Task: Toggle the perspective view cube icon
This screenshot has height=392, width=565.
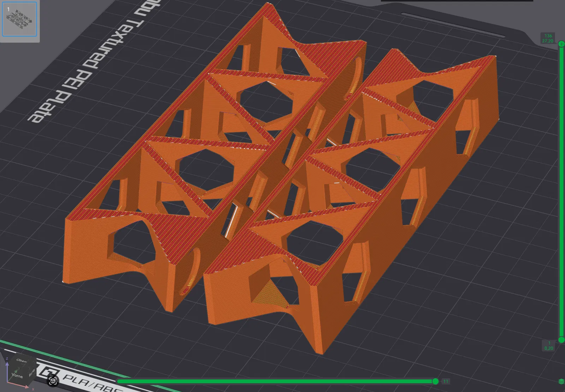Action: click(53, 381)
